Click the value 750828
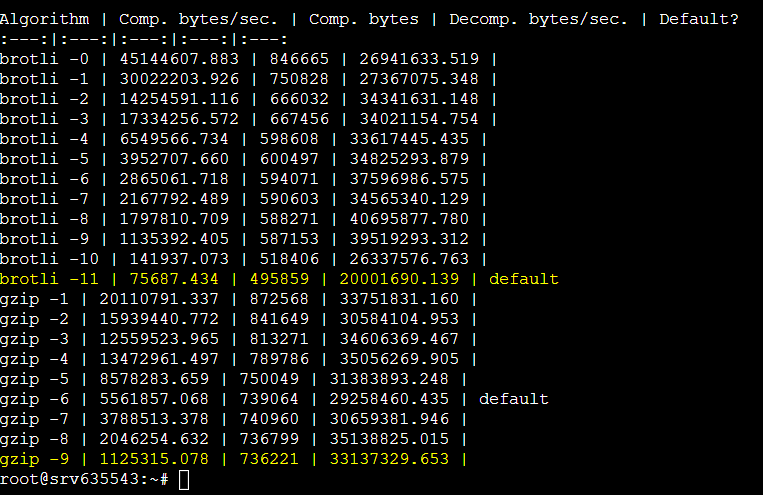The height and width of the screenshot is (495, 763). [299, 79]
